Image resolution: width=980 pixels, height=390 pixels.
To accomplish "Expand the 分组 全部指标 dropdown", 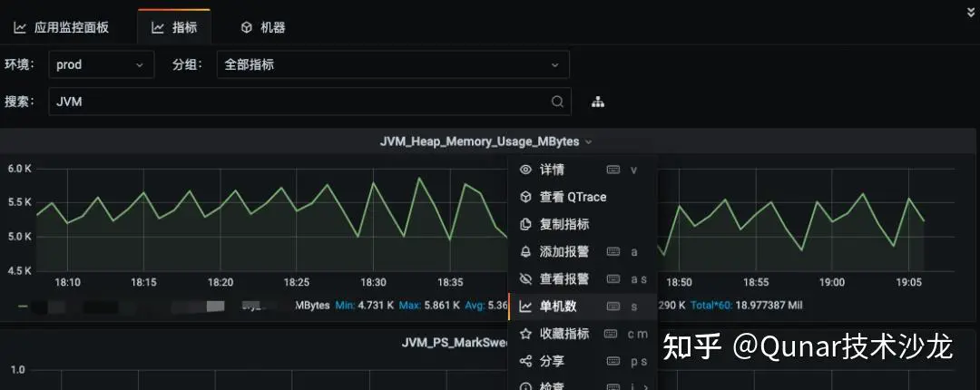I will (x=392, y=65).
